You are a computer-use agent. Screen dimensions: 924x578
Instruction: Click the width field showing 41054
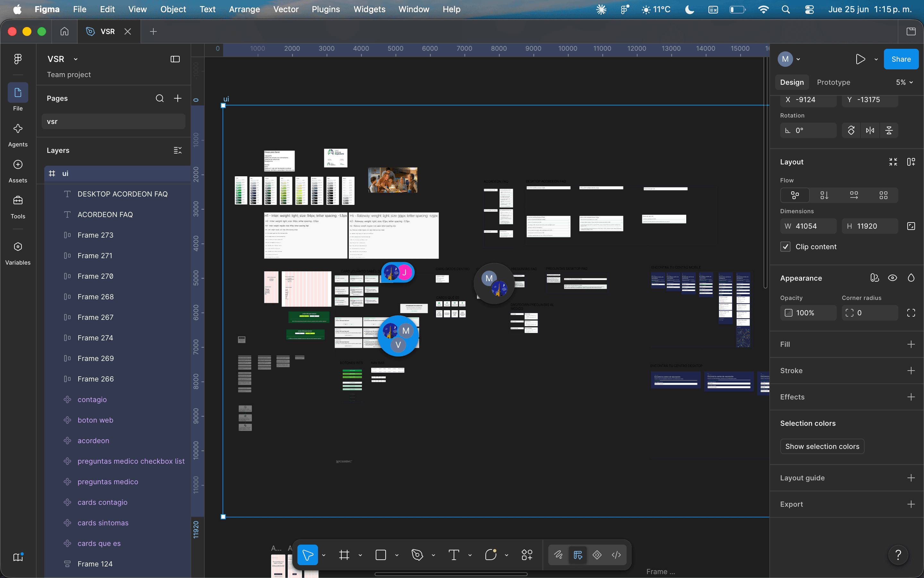[808, 226]
